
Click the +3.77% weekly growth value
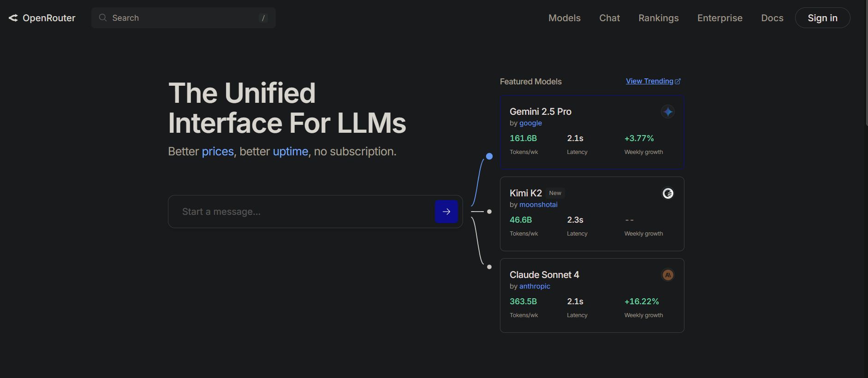[639, 138]
